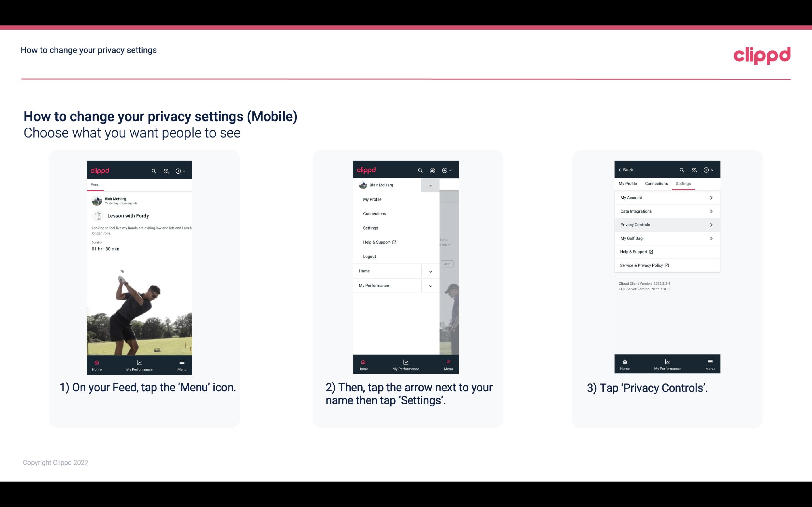Tap the Profile icon in navigation bar

[166, 170]
